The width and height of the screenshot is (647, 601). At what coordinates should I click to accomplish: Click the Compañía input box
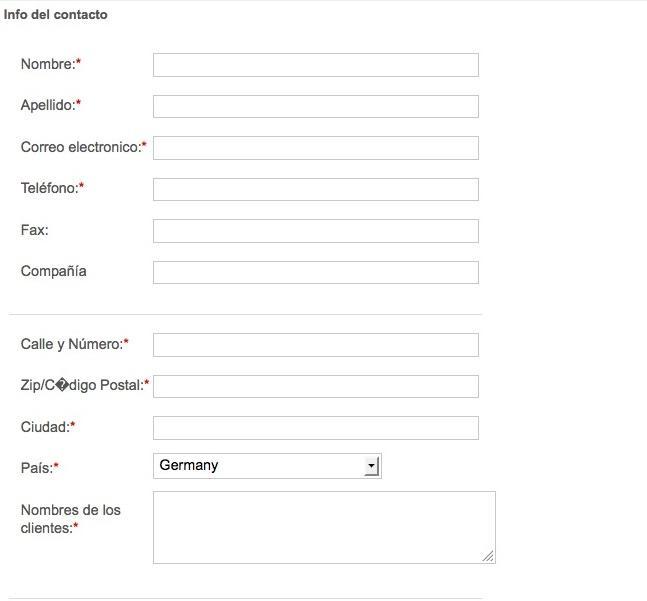click(315, 272)
